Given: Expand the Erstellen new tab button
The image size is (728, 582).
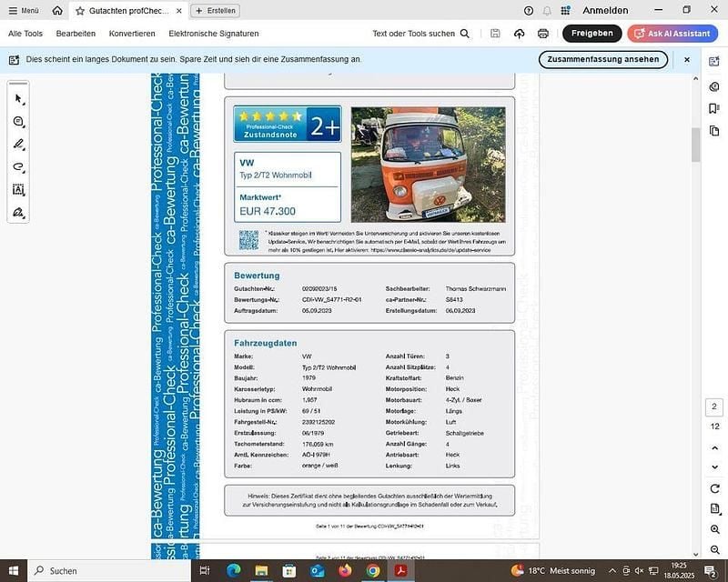Looking at the screenshot, I should (215, 11).
